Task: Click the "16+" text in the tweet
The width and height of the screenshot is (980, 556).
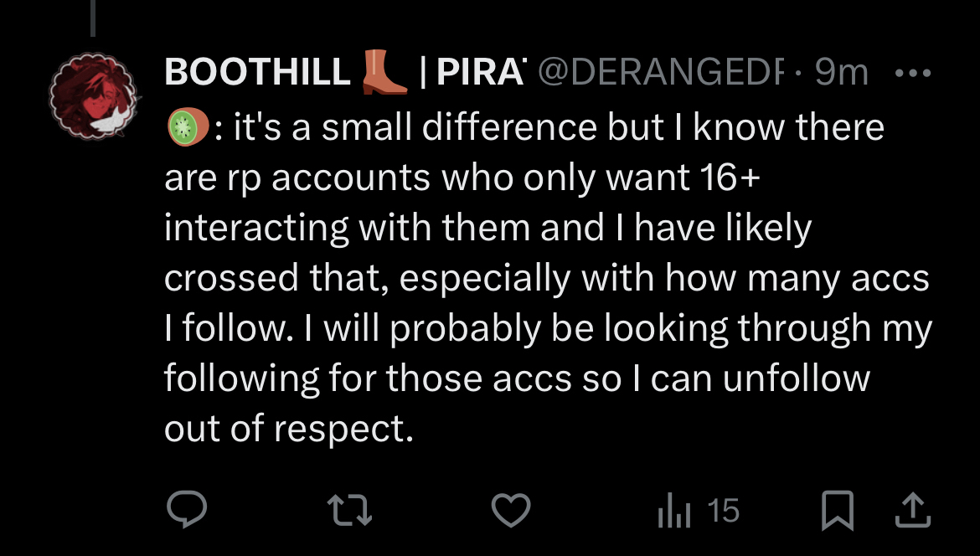Action: 725,178
